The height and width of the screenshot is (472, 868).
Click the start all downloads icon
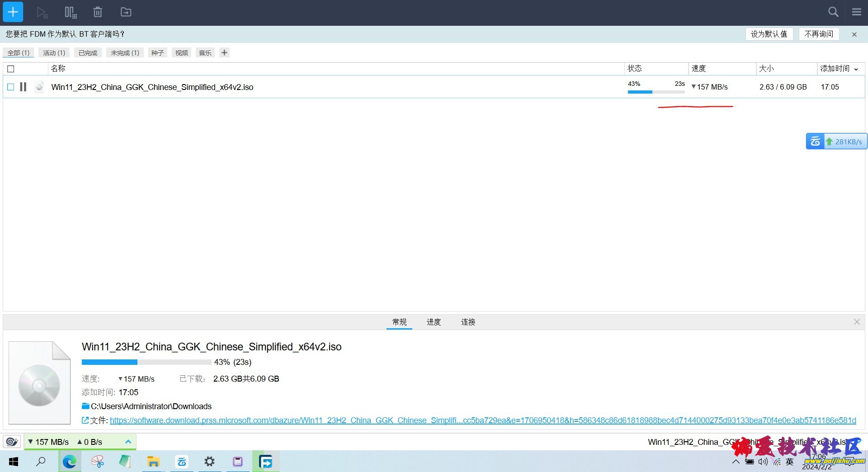[42, 12]
